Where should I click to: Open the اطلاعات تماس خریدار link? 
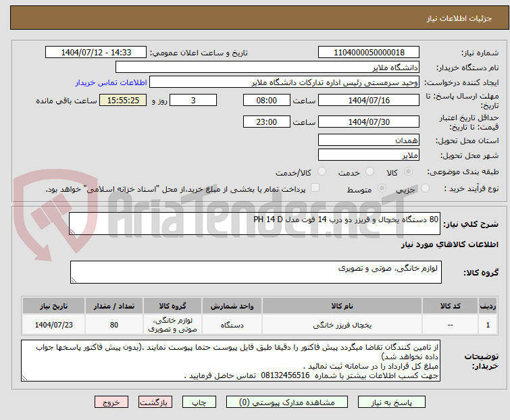point(111,82)
